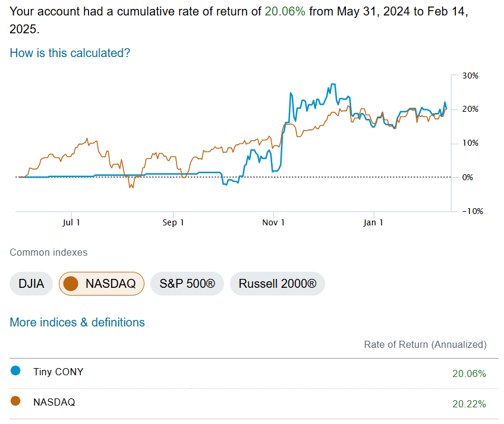Toggle the Russell 2000 index chip
Image resolution: width=504 pixels, height=424 pixels.
coord(278,284)
